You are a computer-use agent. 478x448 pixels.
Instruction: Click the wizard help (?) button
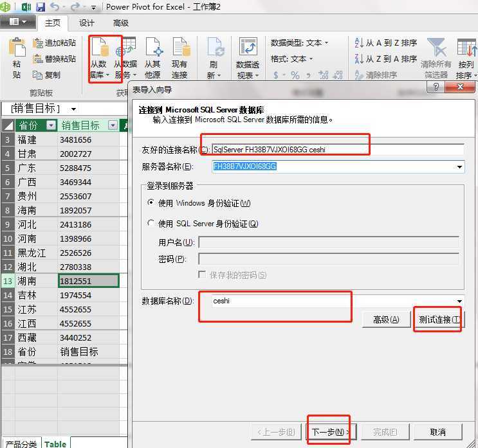pos(436,87)
